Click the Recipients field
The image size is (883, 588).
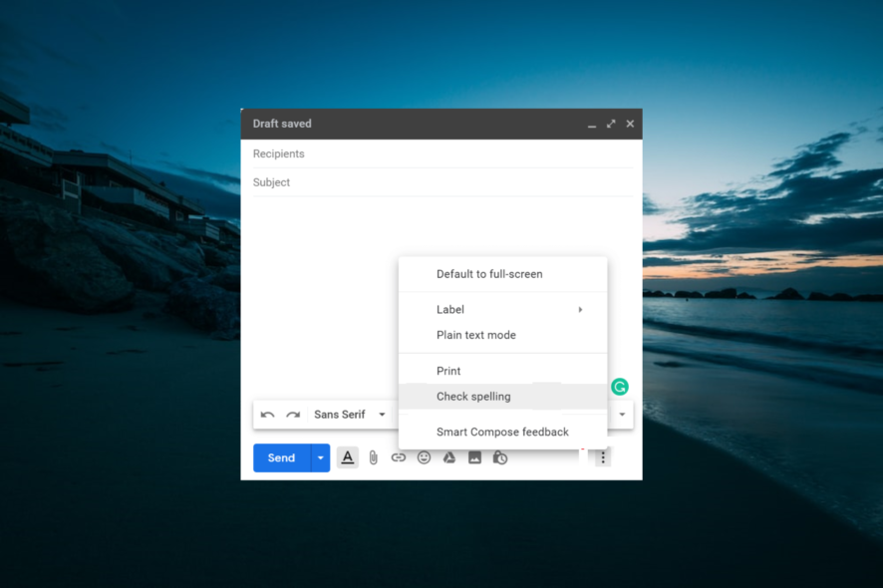pyautogui.click(x=442, y=153)
